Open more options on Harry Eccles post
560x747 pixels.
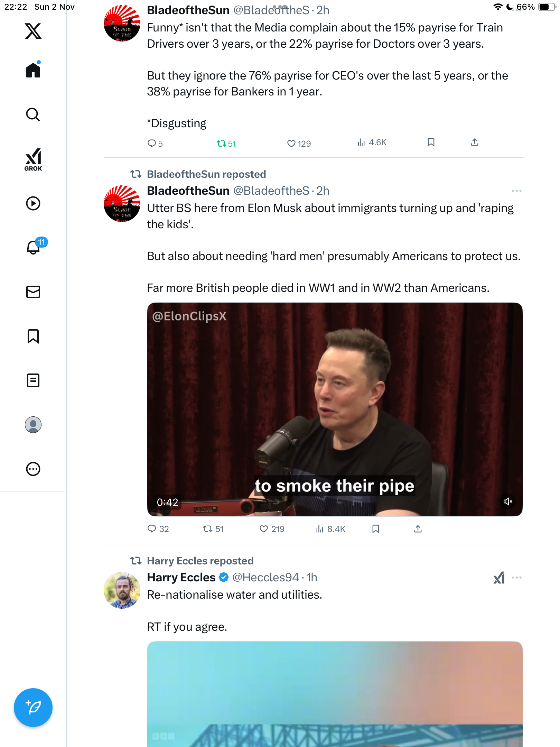coord(516,578)
